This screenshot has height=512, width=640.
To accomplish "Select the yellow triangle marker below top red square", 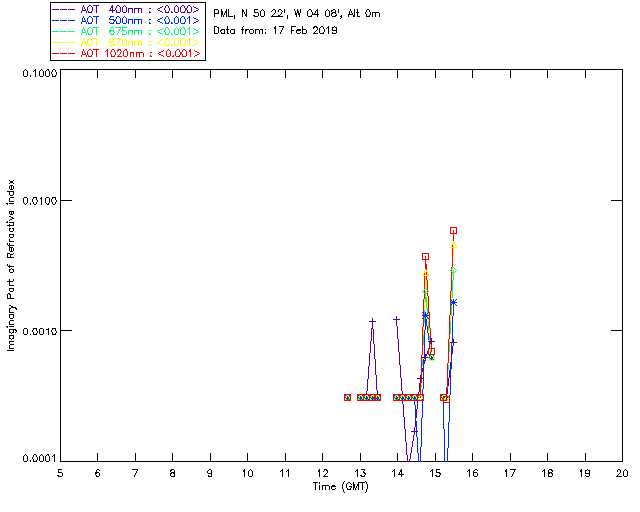I will click(x=453, y=245).
